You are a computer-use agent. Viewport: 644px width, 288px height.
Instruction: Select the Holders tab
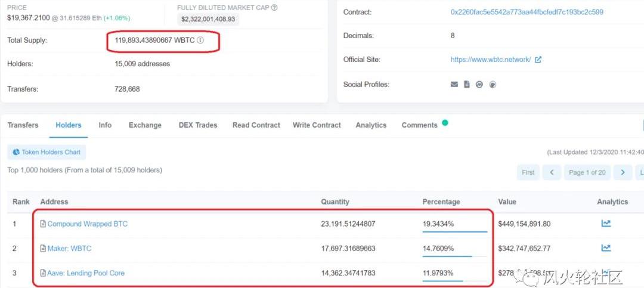pyautogui.click(x=69, y=125)
